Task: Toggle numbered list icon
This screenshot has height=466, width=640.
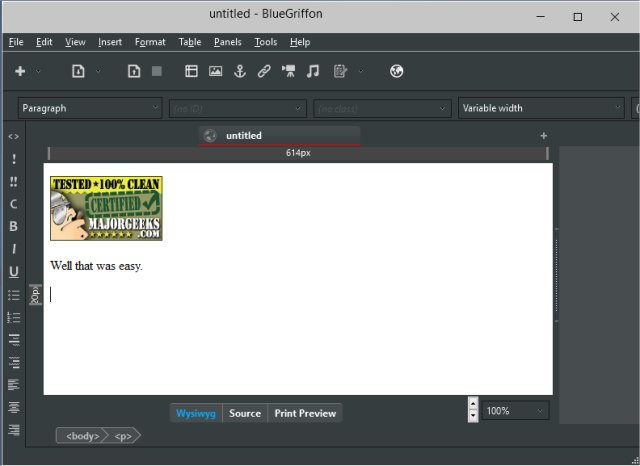Action: [x=13, y=317]
